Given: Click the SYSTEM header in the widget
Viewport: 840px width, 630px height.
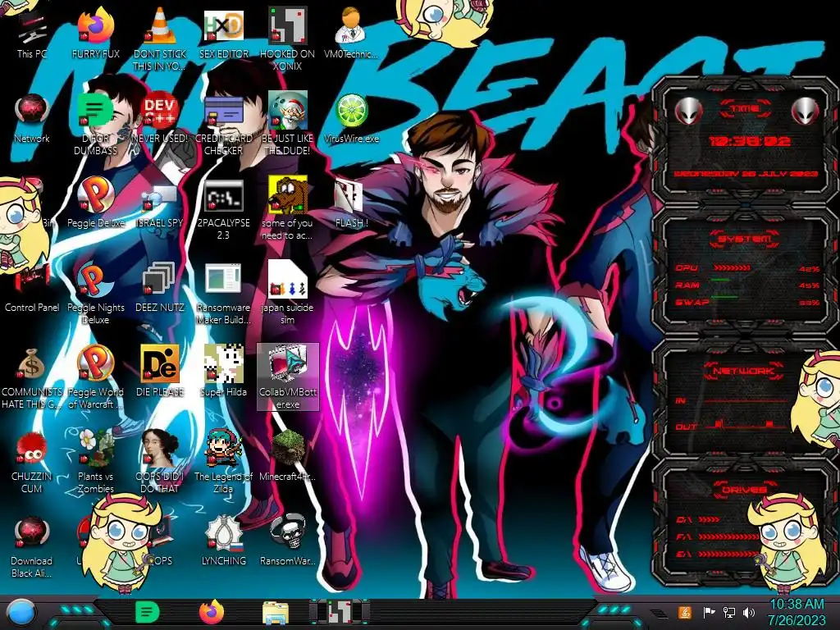Looking at the screenshot, I should point(745,239).
